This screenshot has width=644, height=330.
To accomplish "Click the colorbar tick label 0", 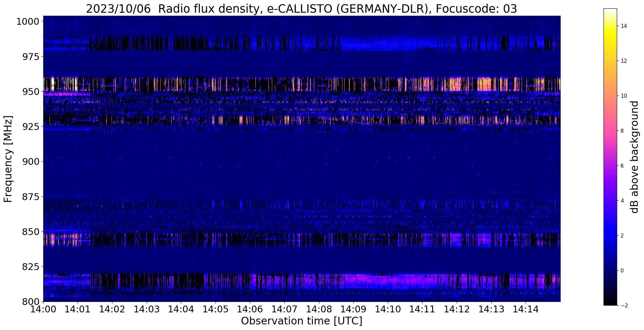I will coord(622,271).
